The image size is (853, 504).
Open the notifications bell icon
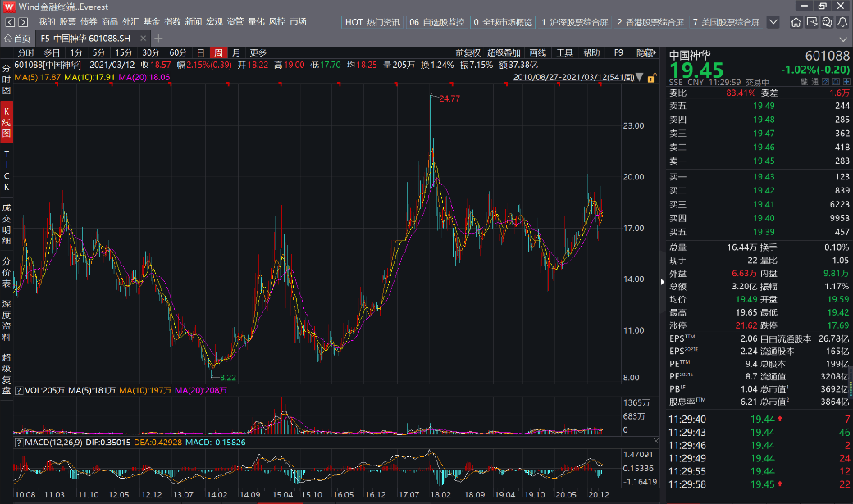coord(842,22)
